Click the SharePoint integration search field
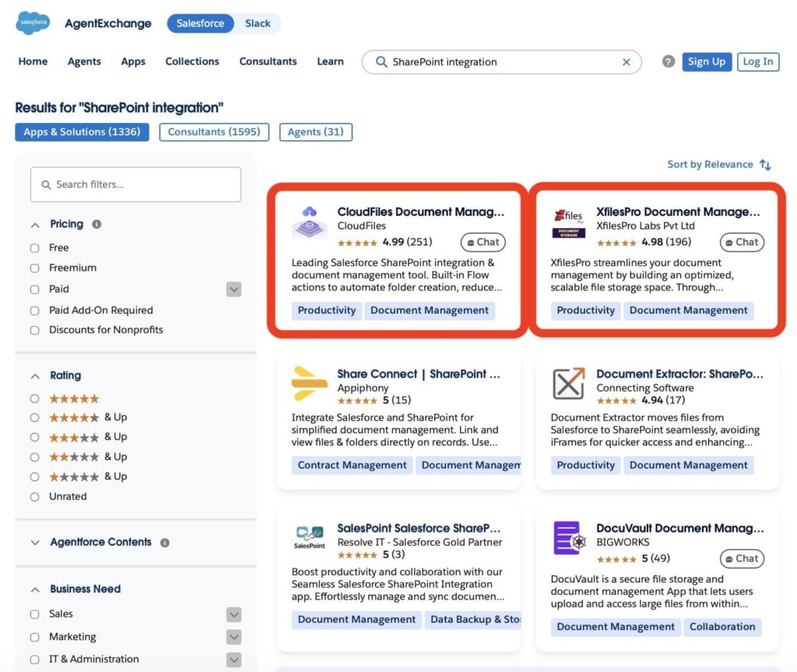797x672 pixels. 502,62
